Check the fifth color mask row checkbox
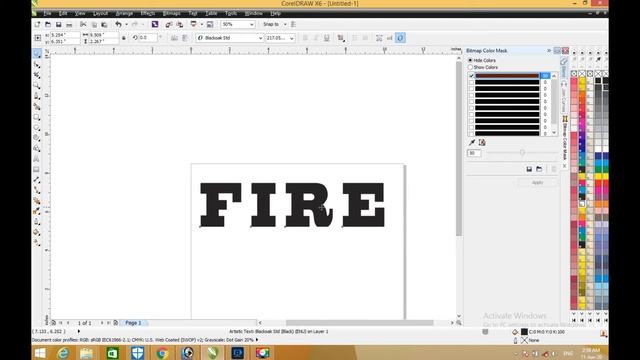Image resolution: width=640 pixels, height=360 pixels. [x=471, y=101]
